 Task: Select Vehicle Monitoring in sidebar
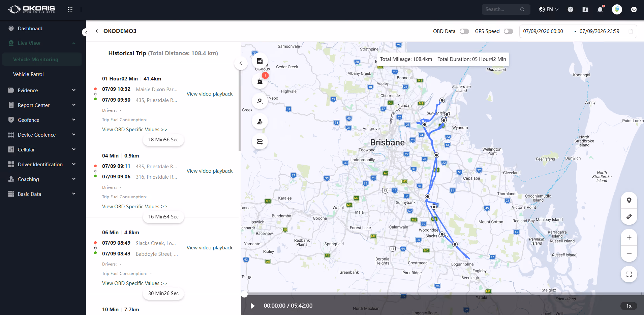[x=43, y=59]
